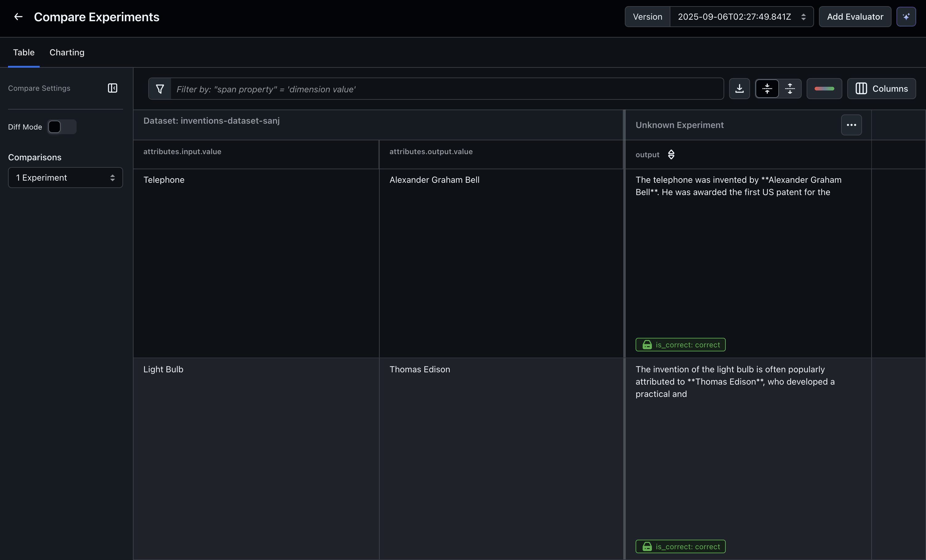Screen dimensions: 926x560
Task: Open the Unknown Experiment three-dot menu
Action: click(851, 125)
